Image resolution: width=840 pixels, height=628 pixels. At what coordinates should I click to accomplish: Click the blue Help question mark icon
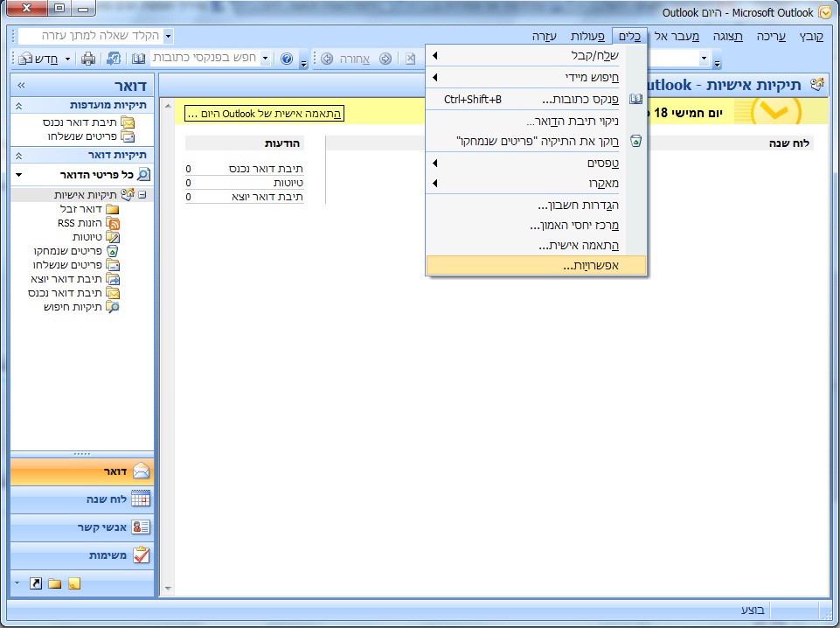[x=287, y=59]
